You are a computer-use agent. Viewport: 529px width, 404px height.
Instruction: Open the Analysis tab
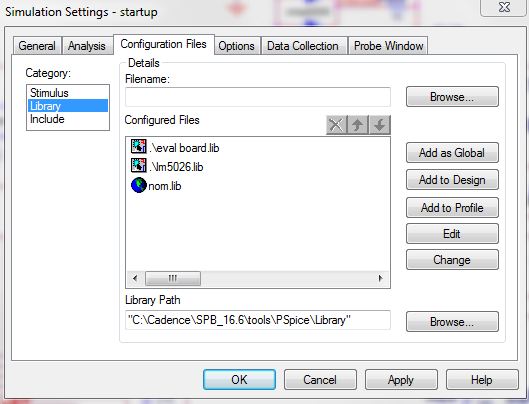[x=87, y=46]
